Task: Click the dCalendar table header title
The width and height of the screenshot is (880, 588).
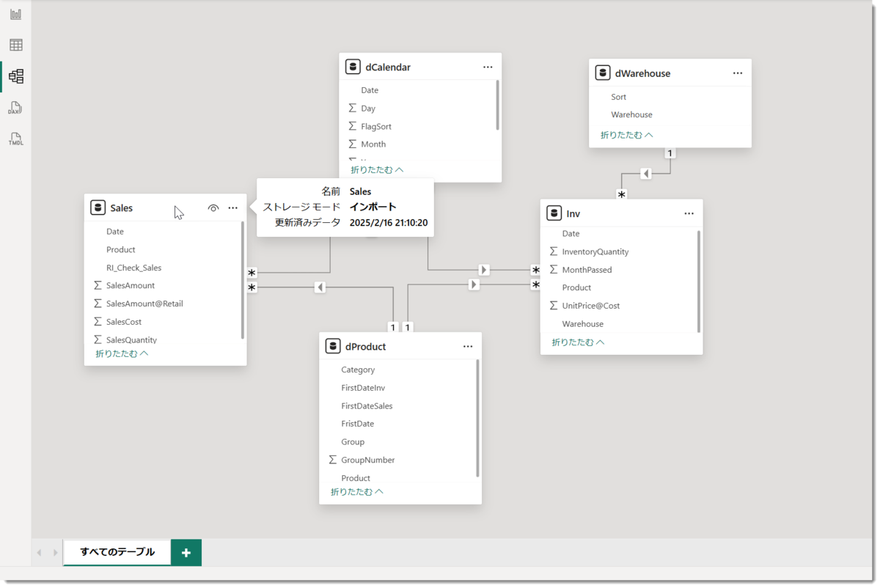Action: (388, 67)
